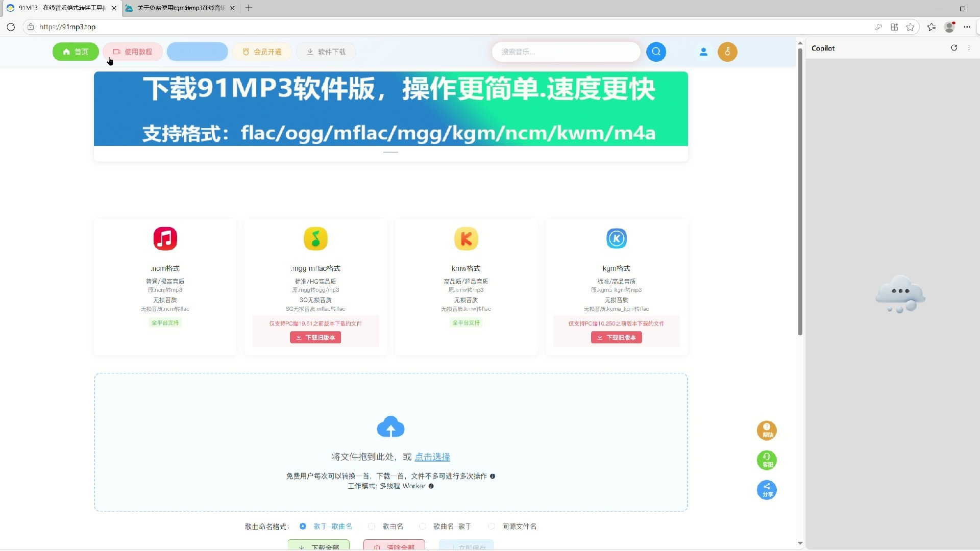Contact customer service via 客服 floating icon
Viewport: 980px width, 551px height.
click(767, 460)
